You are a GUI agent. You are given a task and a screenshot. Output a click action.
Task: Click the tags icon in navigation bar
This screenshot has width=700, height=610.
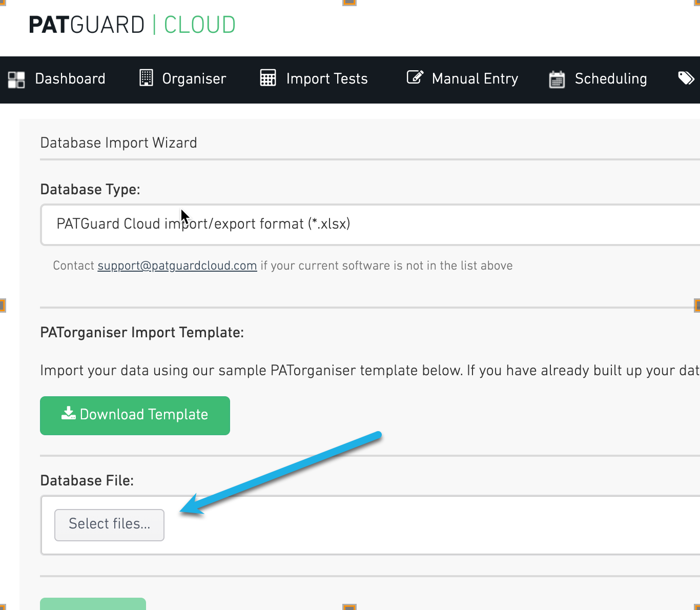click(686, 78)
